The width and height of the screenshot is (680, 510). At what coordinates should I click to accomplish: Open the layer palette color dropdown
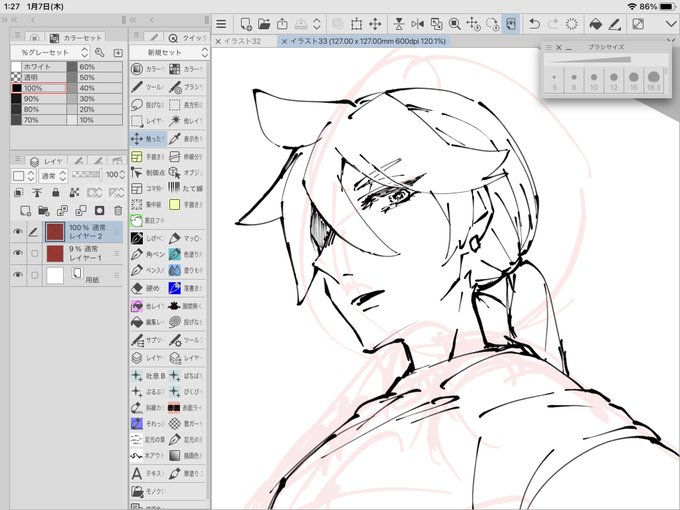[23, 175]
